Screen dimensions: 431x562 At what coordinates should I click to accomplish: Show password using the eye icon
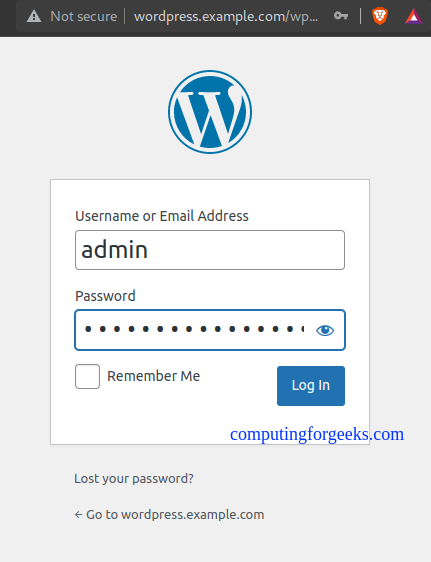325,330
